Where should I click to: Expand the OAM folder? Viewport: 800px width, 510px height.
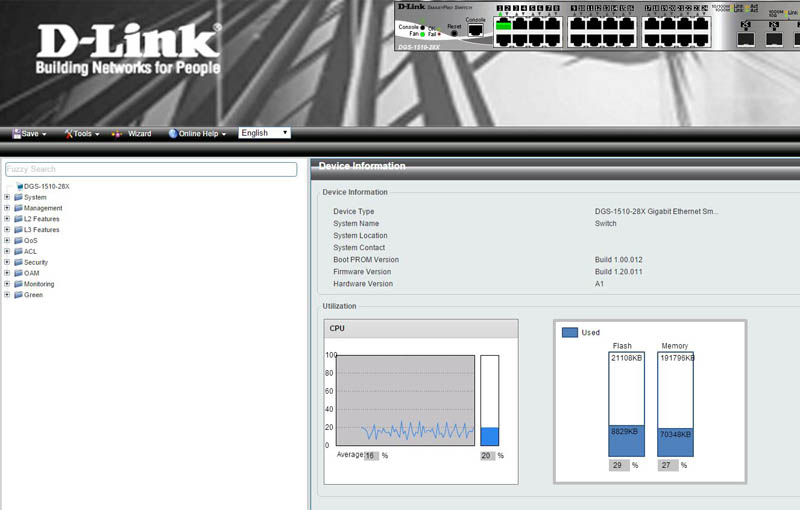7,273
